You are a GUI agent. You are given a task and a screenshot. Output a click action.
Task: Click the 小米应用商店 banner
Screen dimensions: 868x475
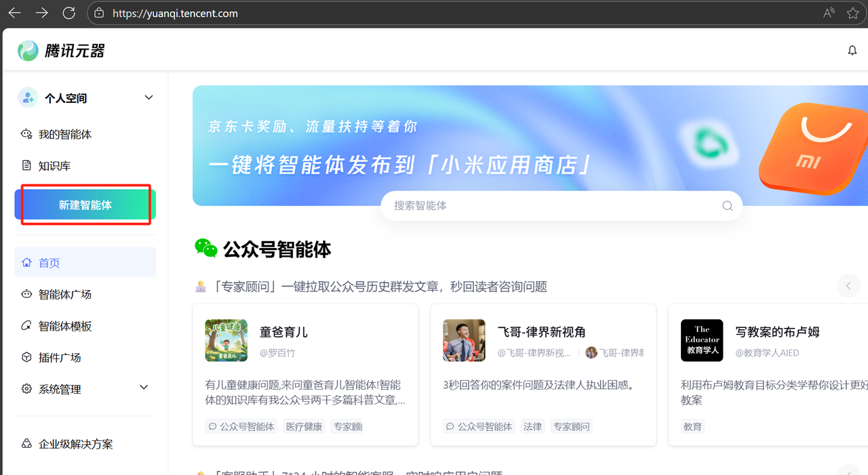coord(530,145)
